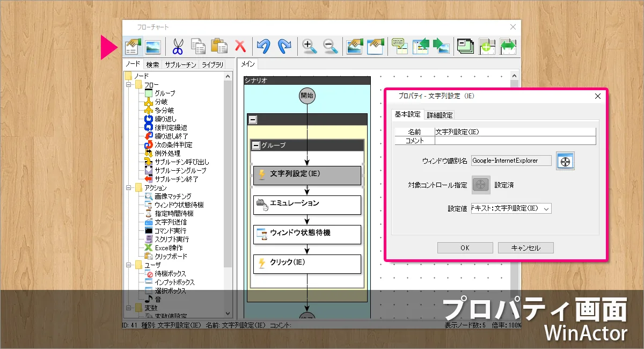Click the キャンセル button
Image resolution: width=644 pixels, height=349 pixels.
pos(526,248)
